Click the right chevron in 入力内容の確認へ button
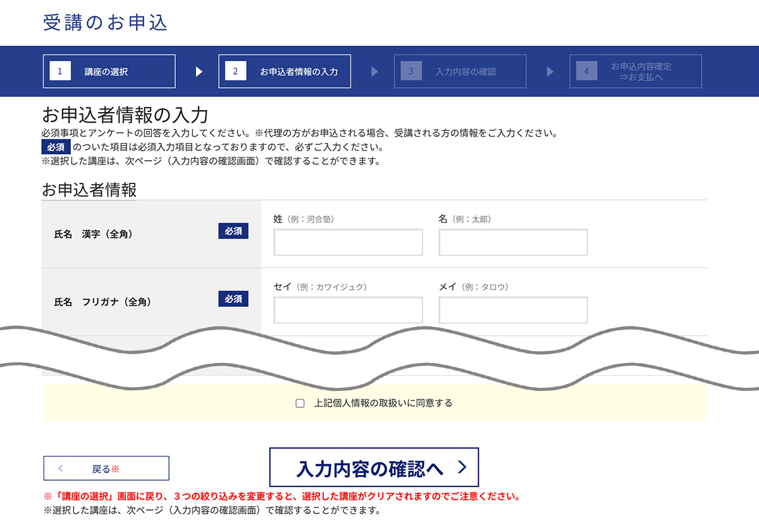Screen dimensions: 759x532 click(464, 467)
